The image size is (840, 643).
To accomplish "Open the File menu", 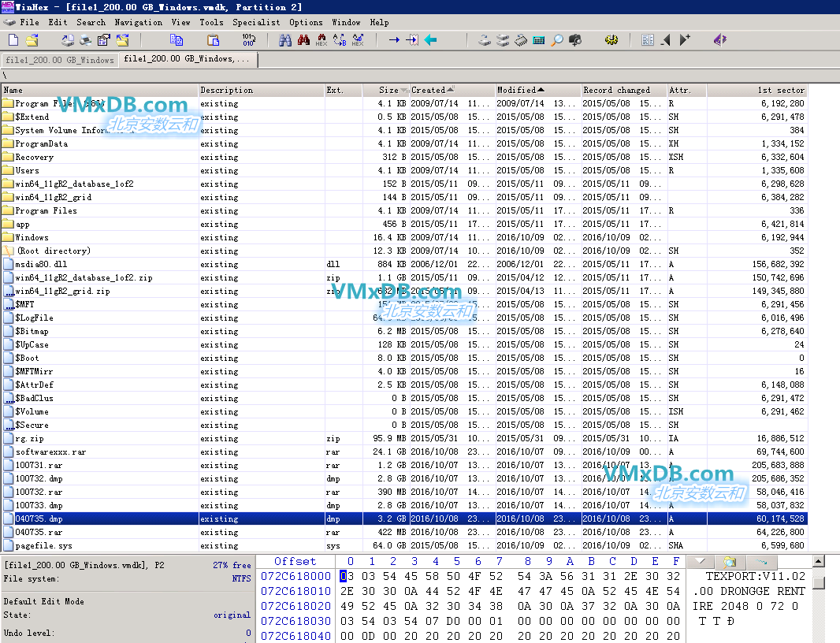I will (x=29, y=23).
